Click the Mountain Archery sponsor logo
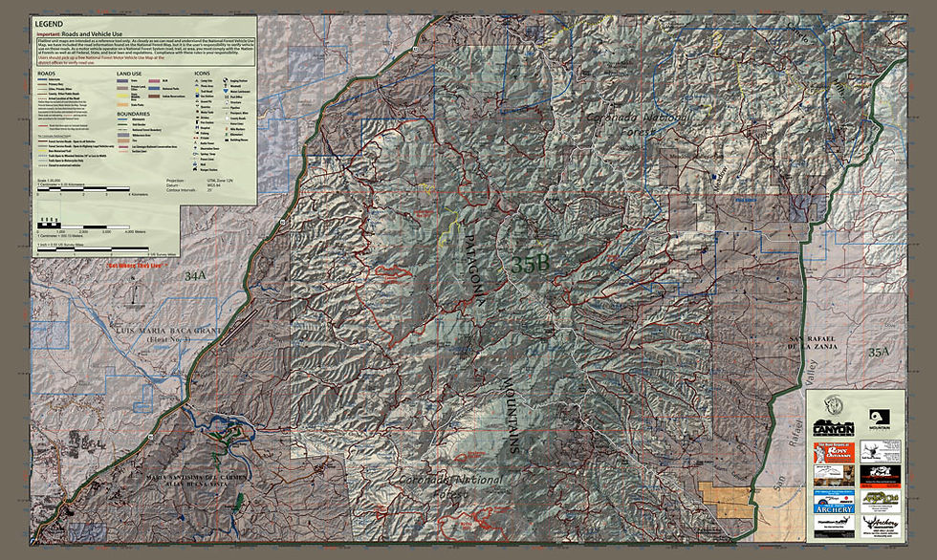Screen dimensions: 937x560 [879, 420]
